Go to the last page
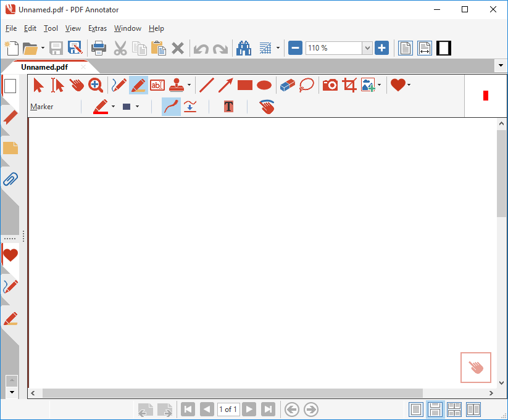The height and width of the screenshot is (420, 508). coord(267,409)
